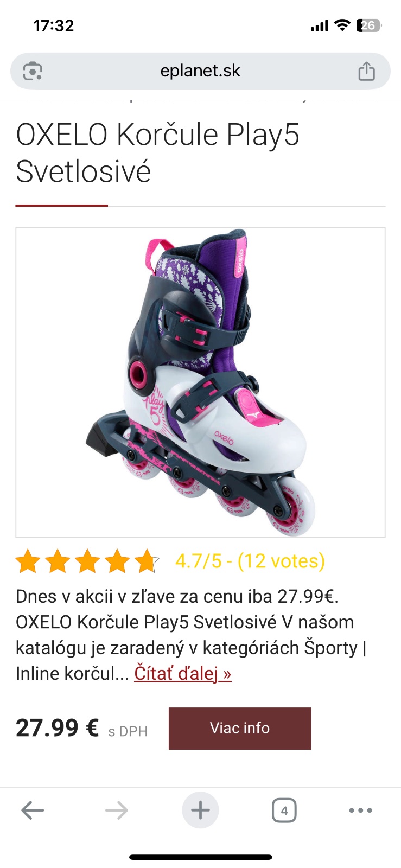
Task: Click the first rating star
Action: click(28, 561)
